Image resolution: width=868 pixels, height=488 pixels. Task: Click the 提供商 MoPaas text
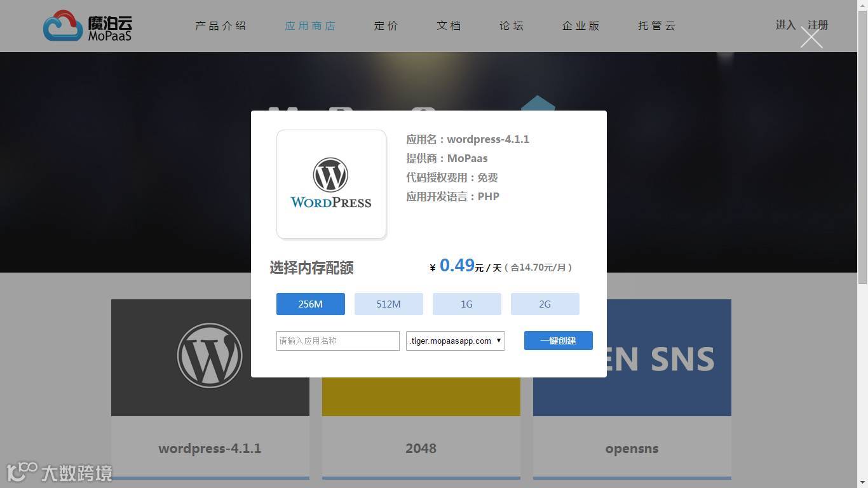pos(447,158)
